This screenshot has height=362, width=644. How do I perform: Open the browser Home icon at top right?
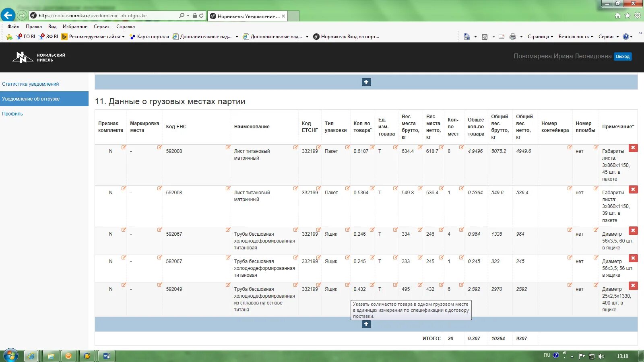tap(618, 15)
